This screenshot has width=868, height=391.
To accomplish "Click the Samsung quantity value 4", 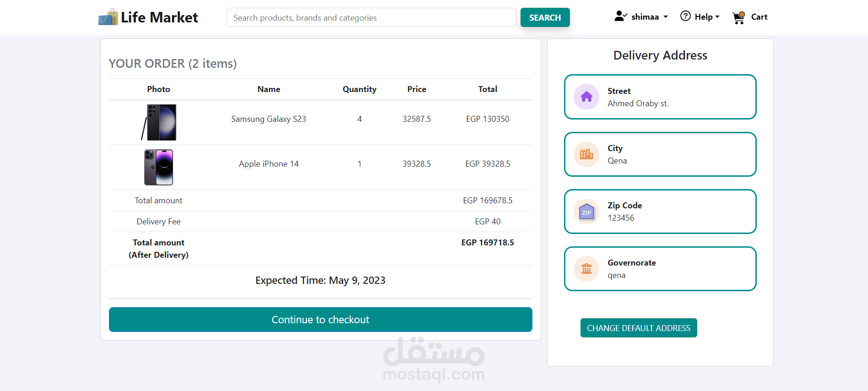I will [359, 119].
